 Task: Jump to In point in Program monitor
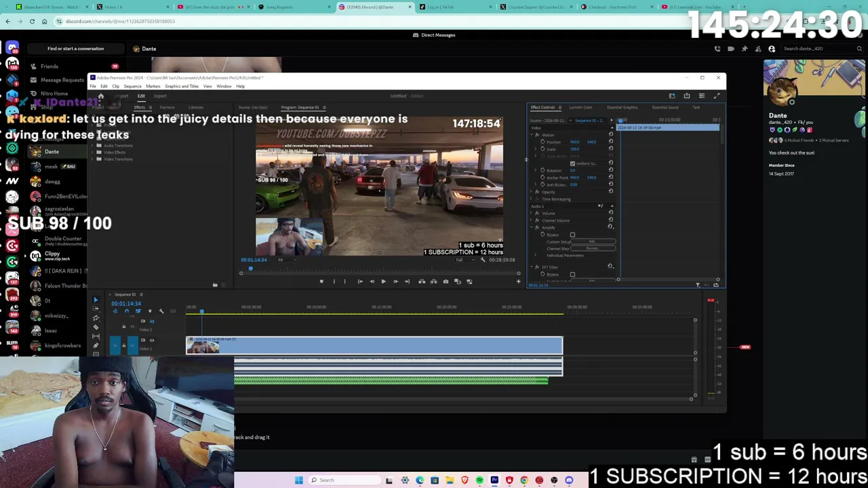pyautogui.click(x=360, y=281)
